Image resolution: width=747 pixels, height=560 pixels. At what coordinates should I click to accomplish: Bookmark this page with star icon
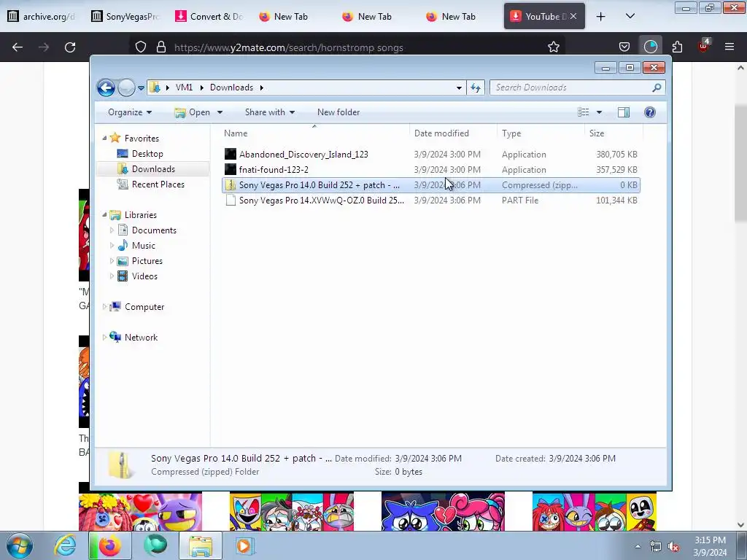coord(553,47)
